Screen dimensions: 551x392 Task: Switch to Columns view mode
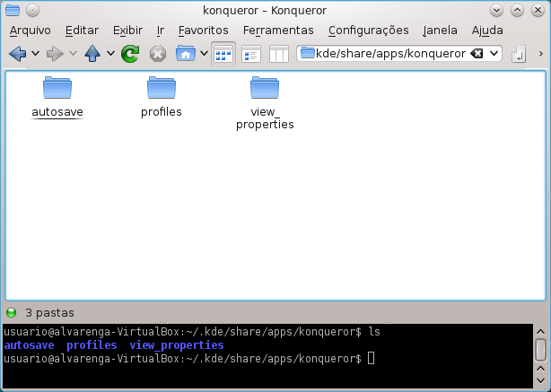click(279, 54)
